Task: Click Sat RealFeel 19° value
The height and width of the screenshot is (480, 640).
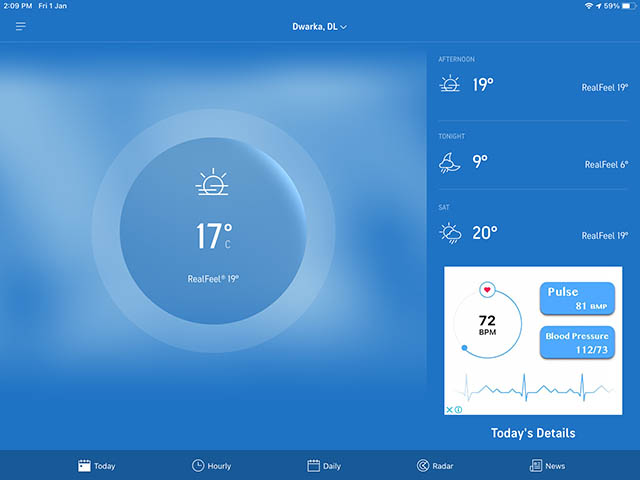Action: click(x=604, y=236)
